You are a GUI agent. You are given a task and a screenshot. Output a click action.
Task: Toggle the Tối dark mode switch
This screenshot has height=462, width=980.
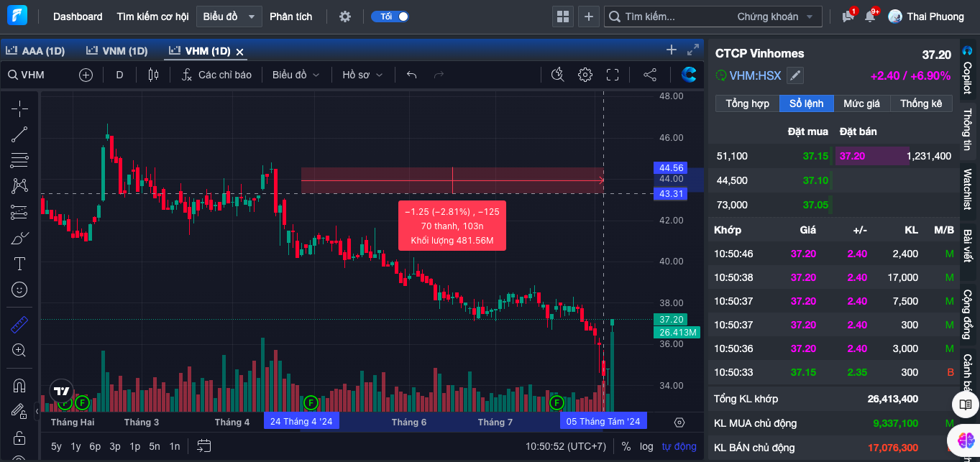[x=390, y=17]
